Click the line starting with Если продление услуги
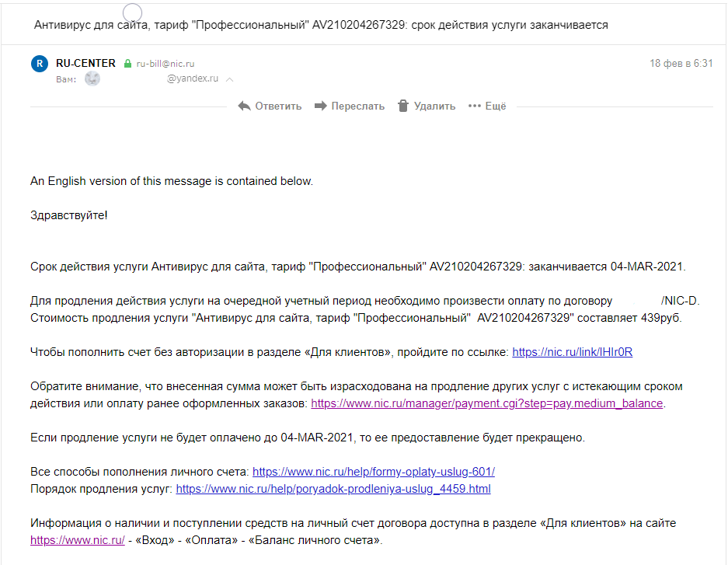Screen dimensions: 728x565 tap(308, 438)
